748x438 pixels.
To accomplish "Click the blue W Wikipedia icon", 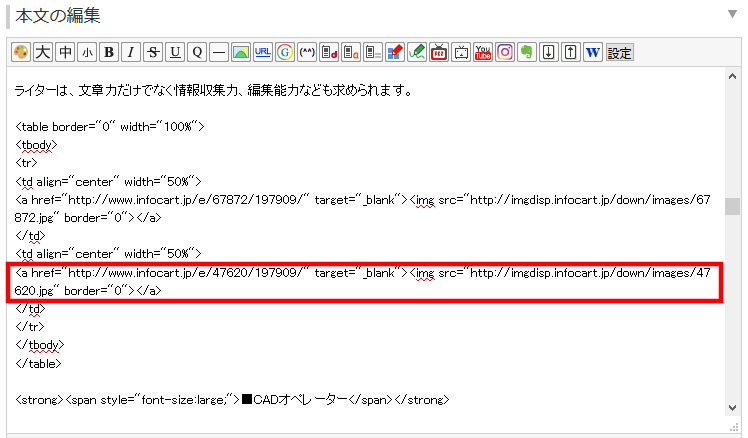I will coord(593,52).
